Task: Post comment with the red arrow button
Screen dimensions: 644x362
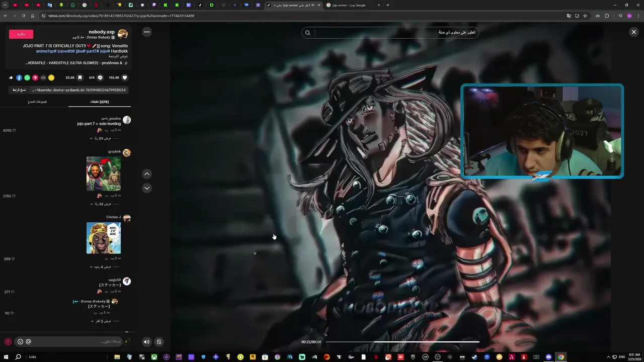Action: coord(8,341)
